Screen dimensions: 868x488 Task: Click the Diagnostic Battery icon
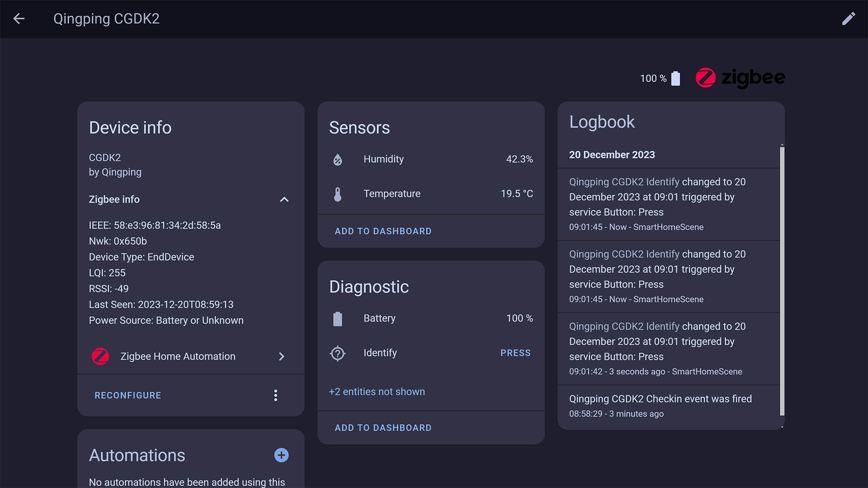pos(338,319)
